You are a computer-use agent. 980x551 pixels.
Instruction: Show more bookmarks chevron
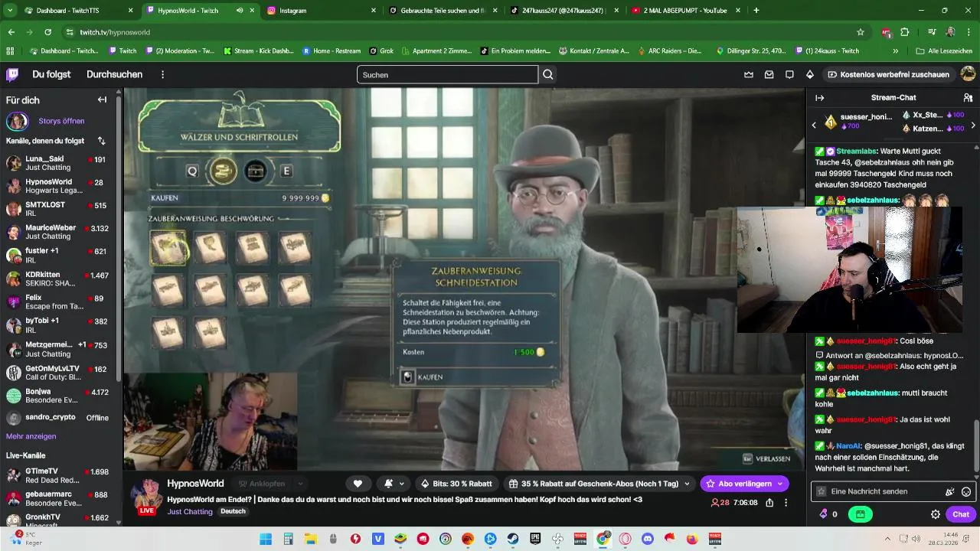[895, 51]
